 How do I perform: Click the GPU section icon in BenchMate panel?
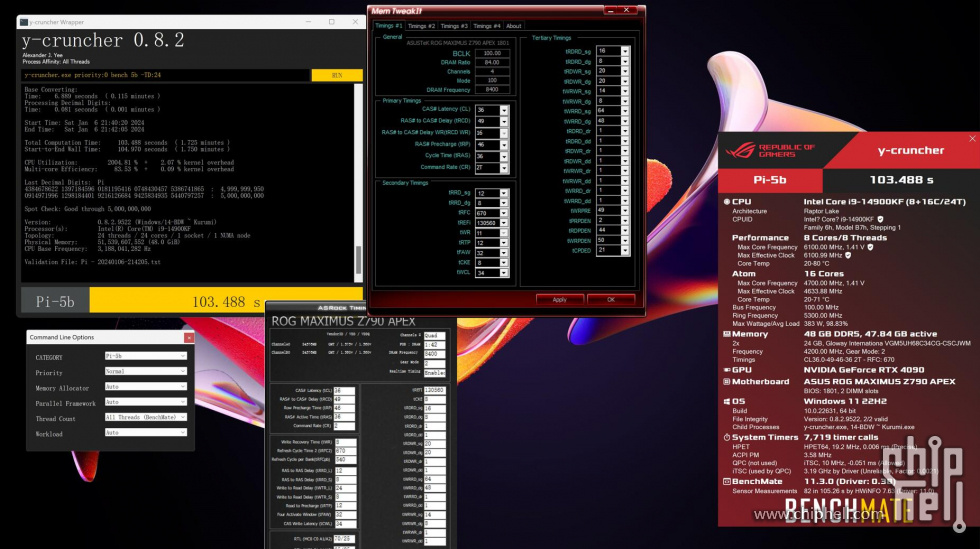(727, 370)
